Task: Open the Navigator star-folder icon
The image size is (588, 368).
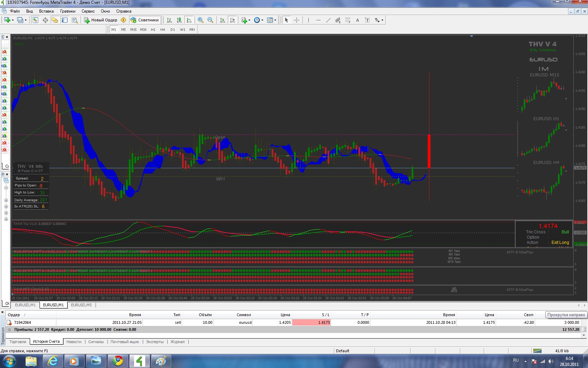Action: (55, 20)
